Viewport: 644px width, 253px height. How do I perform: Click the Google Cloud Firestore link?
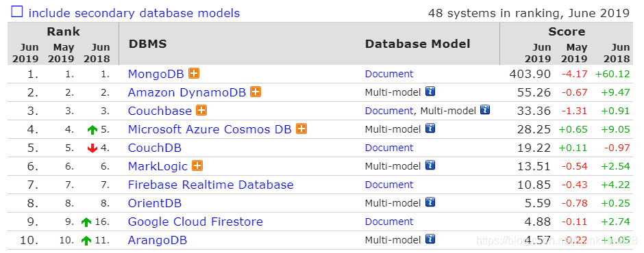(x=195, y=222)
